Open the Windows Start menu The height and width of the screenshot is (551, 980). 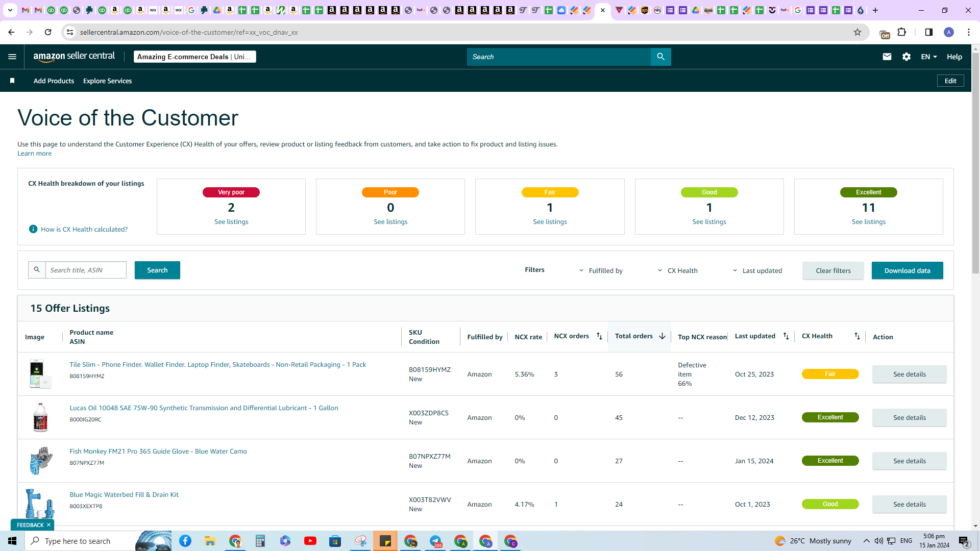click(x=12, y=541)
